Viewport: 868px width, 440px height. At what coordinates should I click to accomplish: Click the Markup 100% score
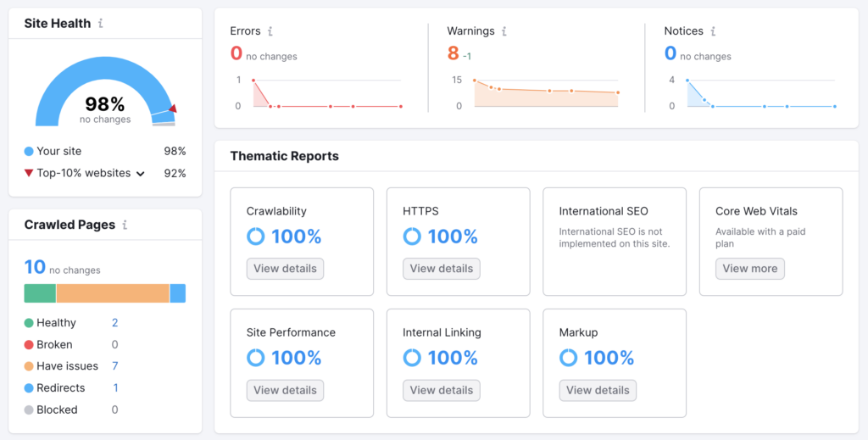click(x=609, y=358)
